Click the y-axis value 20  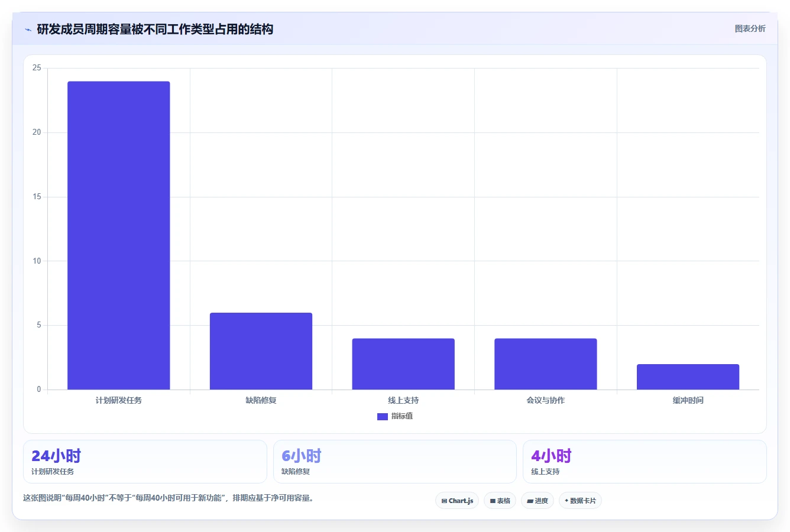[x=37, y=132]
